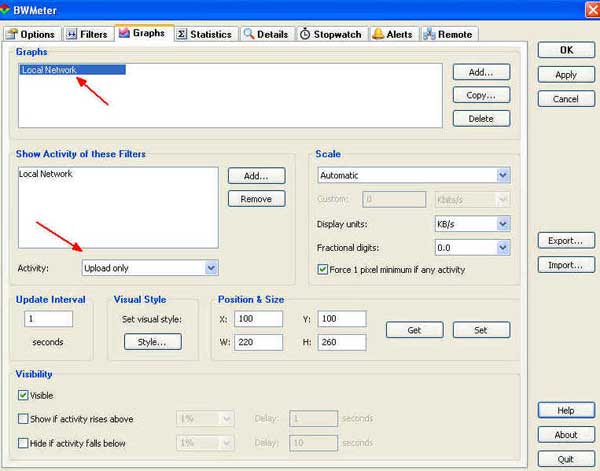Open the Activity Upload only dropdown
The width and height of the screenshot is (600, 471).
[x=150, y=268]
